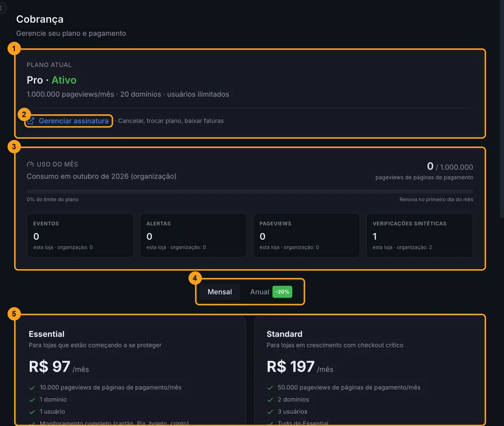Select the Essential plan title
This screenshot has height=426, width=504.
(46, 334)
